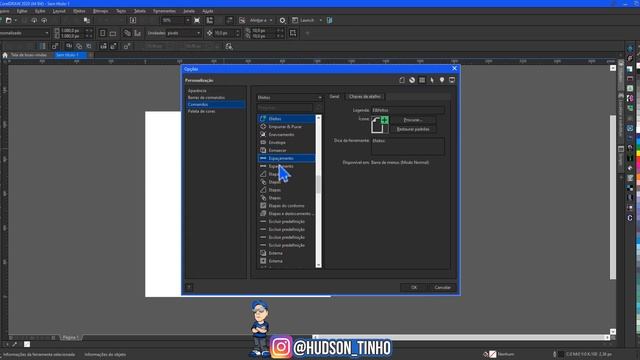This screenshot has width=640, height=360.
Task: Select Comandos in the left list
Action: pyautogui.click(x=216, y=104)
